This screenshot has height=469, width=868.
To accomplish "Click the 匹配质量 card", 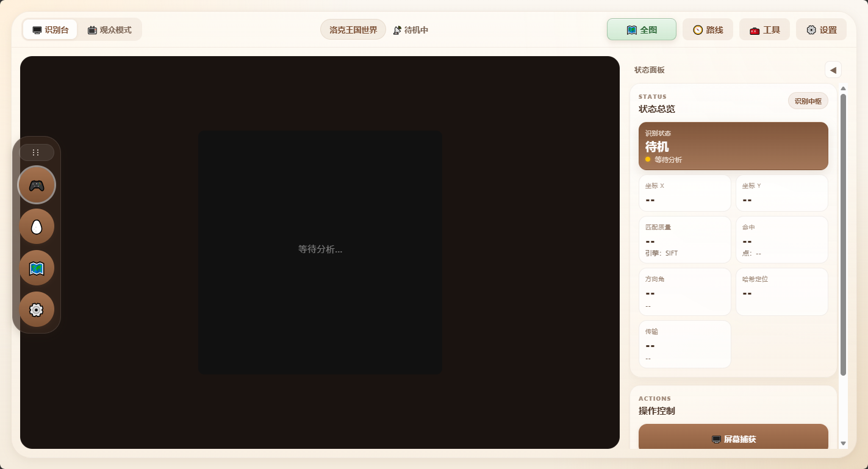I will (684, 240).
